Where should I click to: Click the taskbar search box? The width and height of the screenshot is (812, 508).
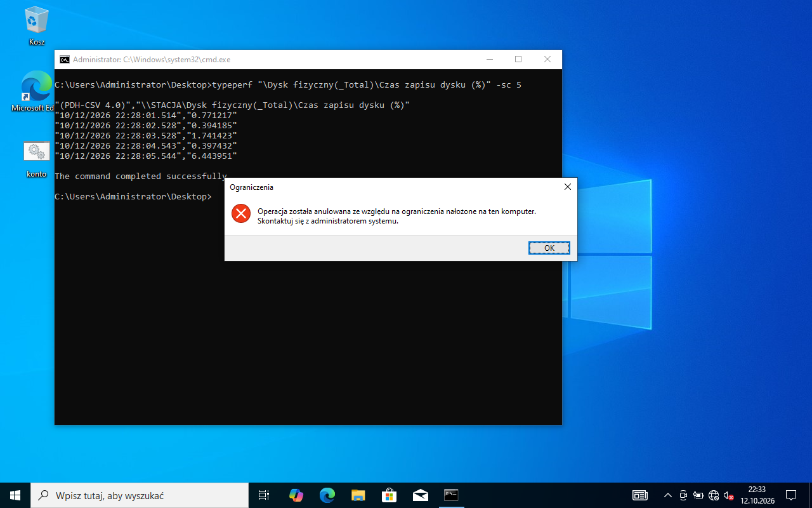point(140,495)
